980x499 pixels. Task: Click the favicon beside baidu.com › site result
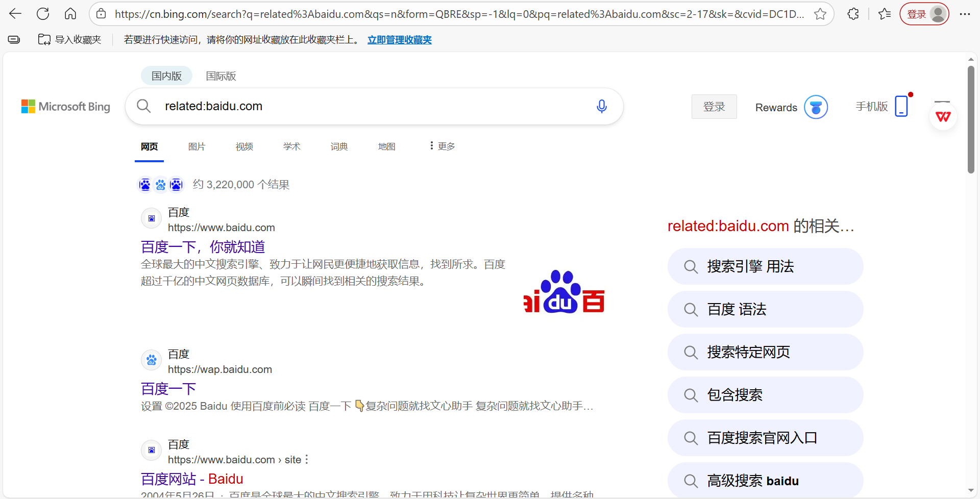coord(152,450)
